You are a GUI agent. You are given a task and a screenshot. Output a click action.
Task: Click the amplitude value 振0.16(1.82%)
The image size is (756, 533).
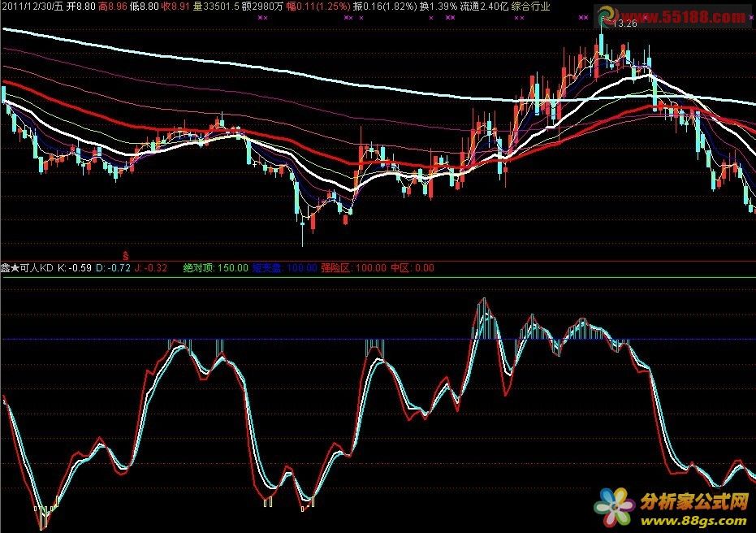point(385,6)
